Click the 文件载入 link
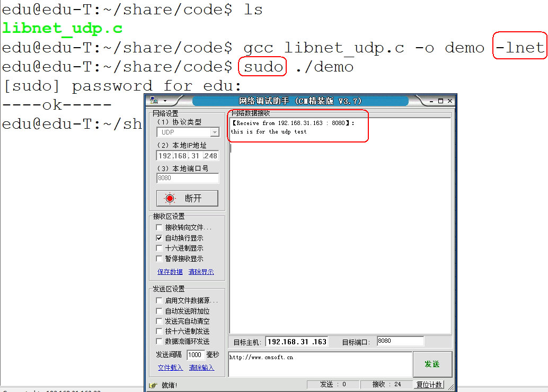The height and width of the screenshot is (392, 548). coord(170,368)
